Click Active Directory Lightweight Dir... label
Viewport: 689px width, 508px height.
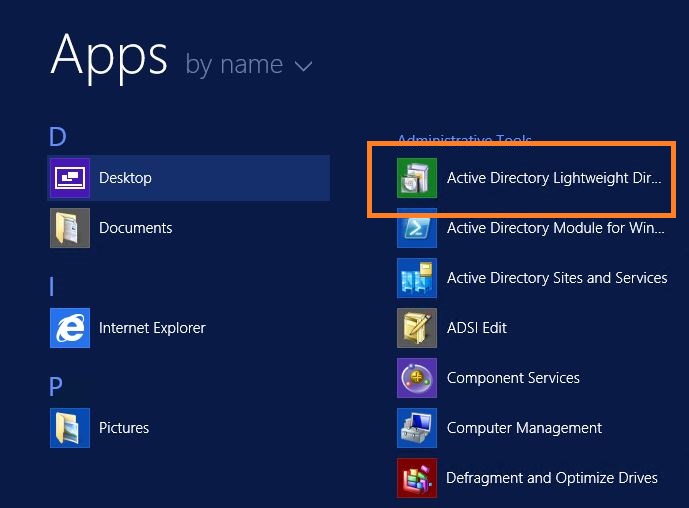point(554,178)
